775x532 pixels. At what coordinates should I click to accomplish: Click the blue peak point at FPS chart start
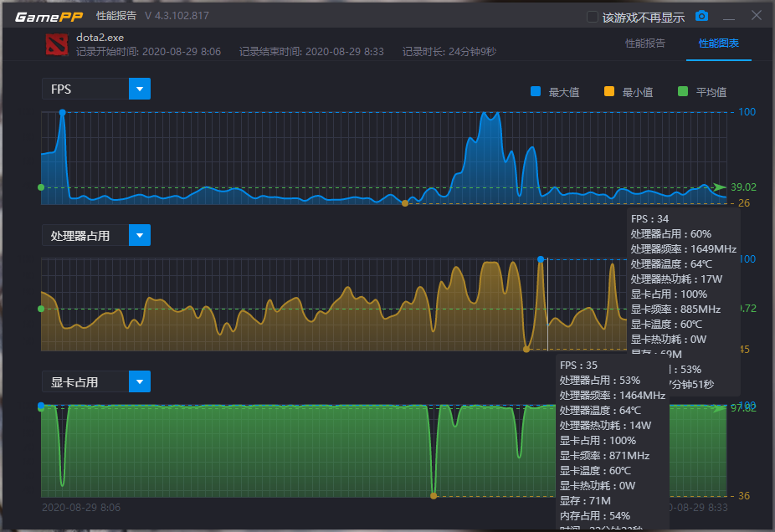point(62,113)
